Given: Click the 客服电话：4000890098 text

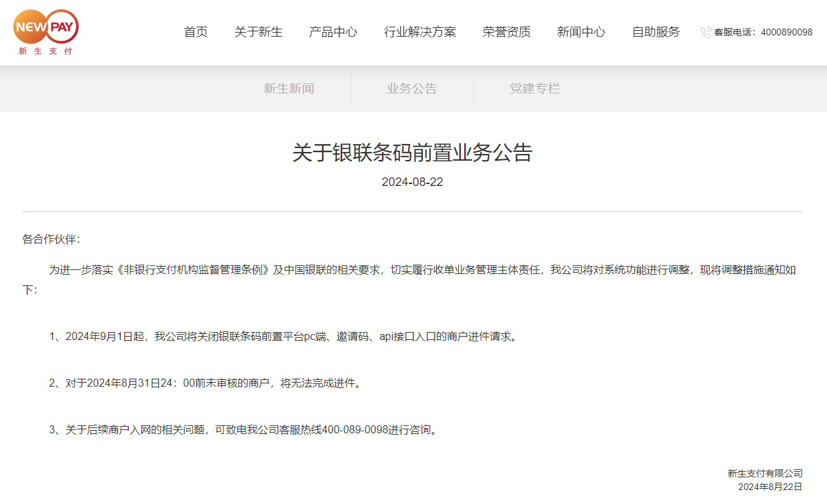Looking at the screenshot, I should pos(764,32).
